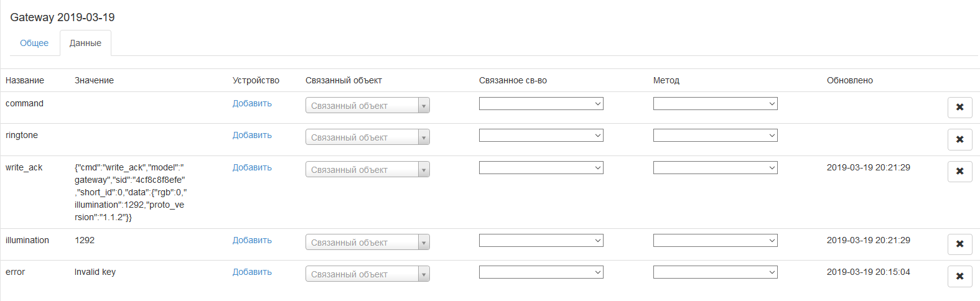Open Связанный объект combo for illumination
The image size is (980, 301).
click(367, 243)
